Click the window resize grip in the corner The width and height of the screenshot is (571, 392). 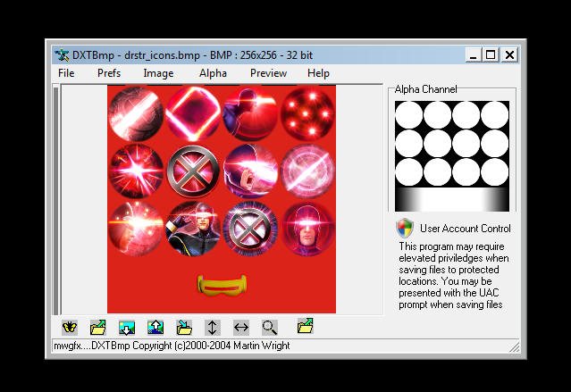pos(515,346)
